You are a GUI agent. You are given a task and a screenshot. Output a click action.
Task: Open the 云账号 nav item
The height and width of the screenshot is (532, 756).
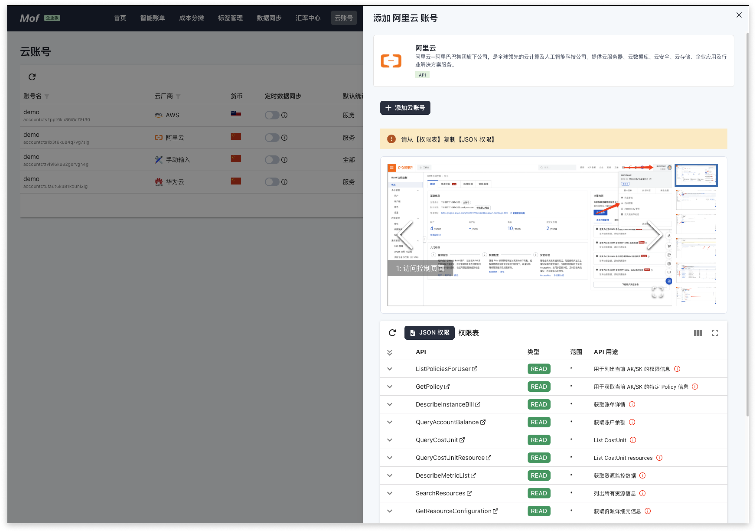(344, 18)
